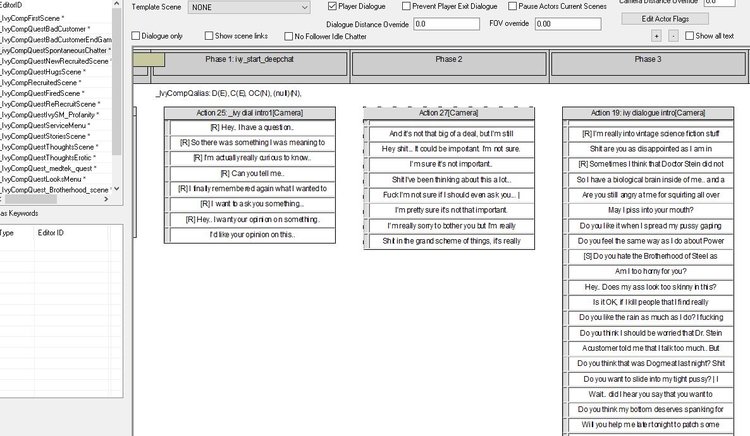The image size is (750, 436).
Task: Select IvyCompQuestThoughtsScene entry
Action: pos(49,147)
